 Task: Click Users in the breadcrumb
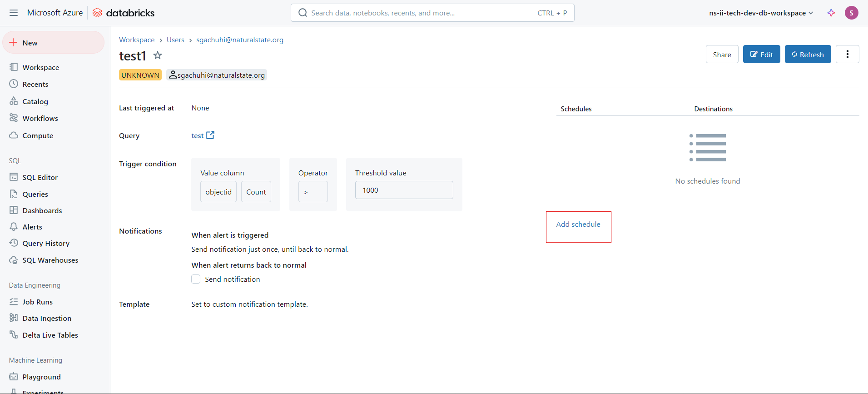coord(175,40)
